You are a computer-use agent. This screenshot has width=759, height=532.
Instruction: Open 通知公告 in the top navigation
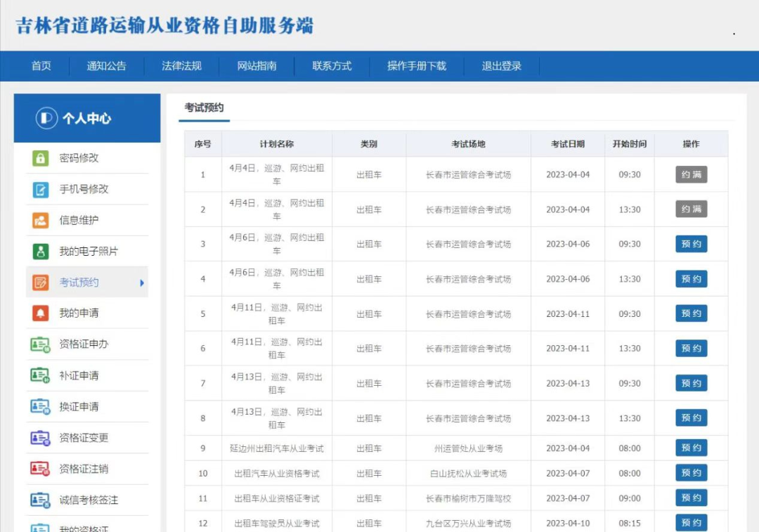coord(106,66)
